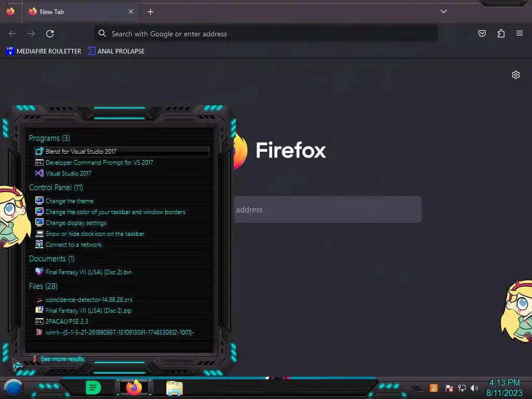Open Action Center flag tray icon
The width and height of the screenshot is (532, 399).
click(x=449, y=388)
